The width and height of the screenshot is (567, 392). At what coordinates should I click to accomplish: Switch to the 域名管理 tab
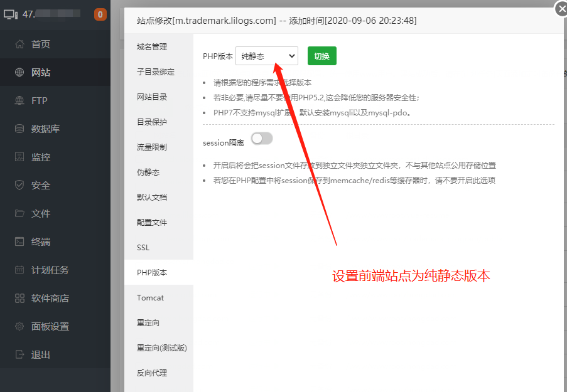(152, 47)
